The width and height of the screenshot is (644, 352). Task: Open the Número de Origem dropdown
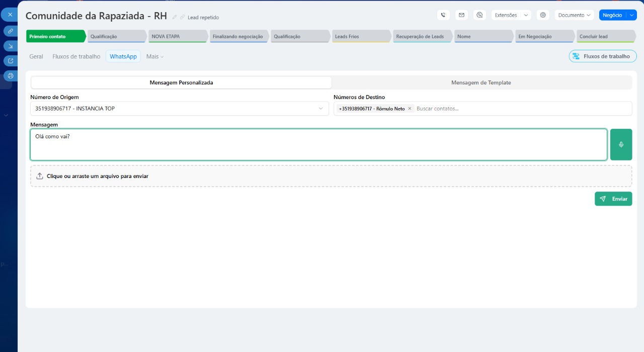[x=179, y=109]
